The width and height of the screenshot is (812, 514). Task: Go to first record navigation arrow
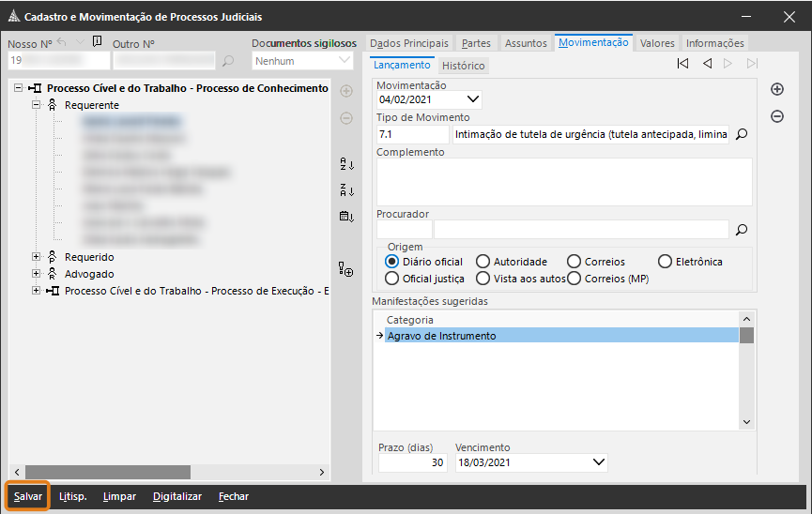(x=682, y=64)
